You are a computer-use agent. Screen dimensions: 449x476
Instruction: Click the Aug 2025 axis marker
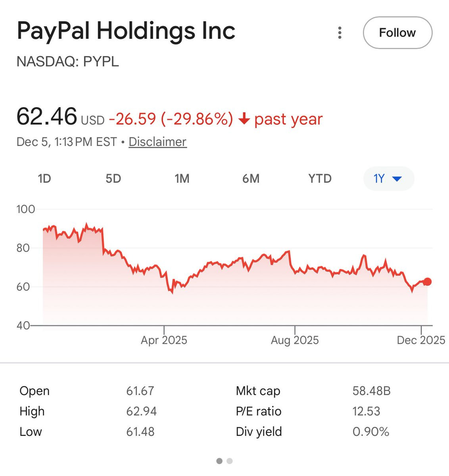pos(295,340)
